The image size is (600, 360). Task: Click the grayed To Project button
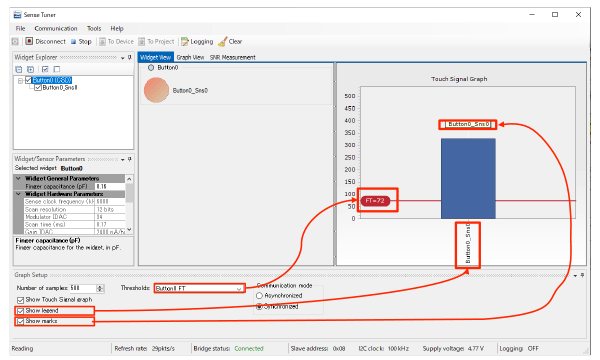156,41
